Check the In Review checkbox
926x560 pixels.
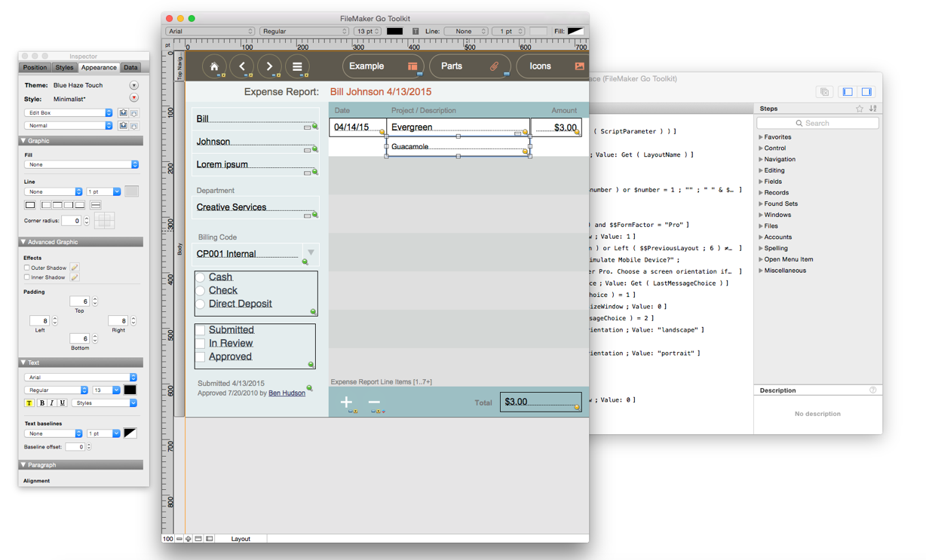click(201, 344)
